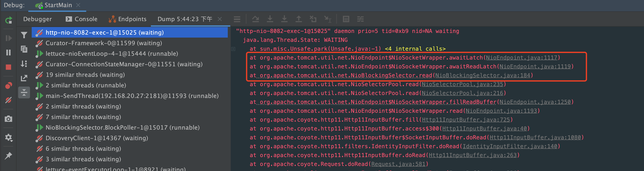Toggle merge identical stacktraces button

pyautogui.click(x=24, y=93)
